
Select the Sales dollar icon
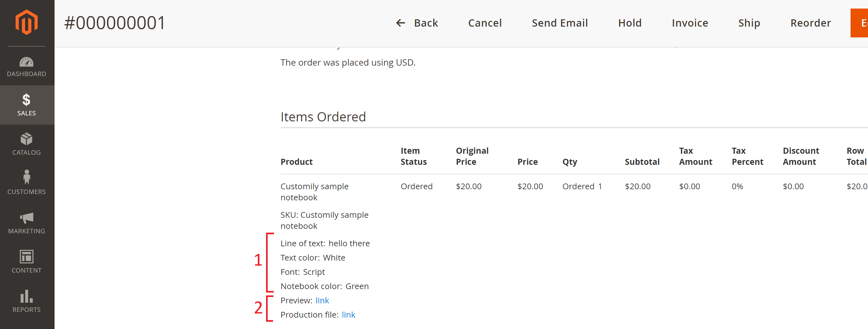(26, 100)
